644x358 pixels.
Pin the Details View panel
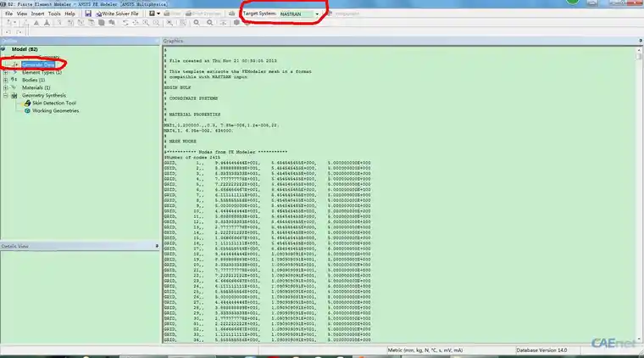157,246
